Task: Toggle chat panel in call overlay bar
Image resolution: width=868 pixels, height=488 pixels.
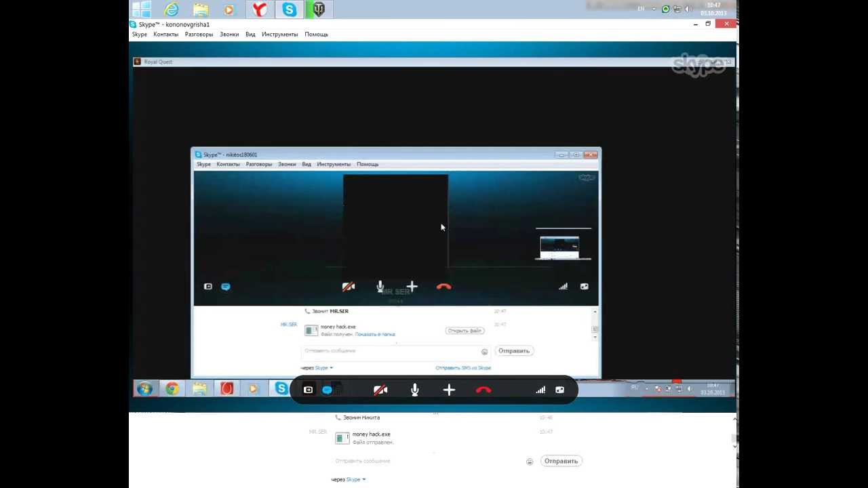Action: (x=327, y=390)
